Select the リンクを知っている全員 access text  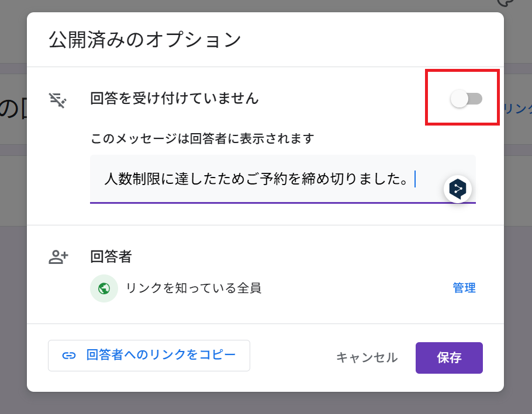(x=194, y=288)
